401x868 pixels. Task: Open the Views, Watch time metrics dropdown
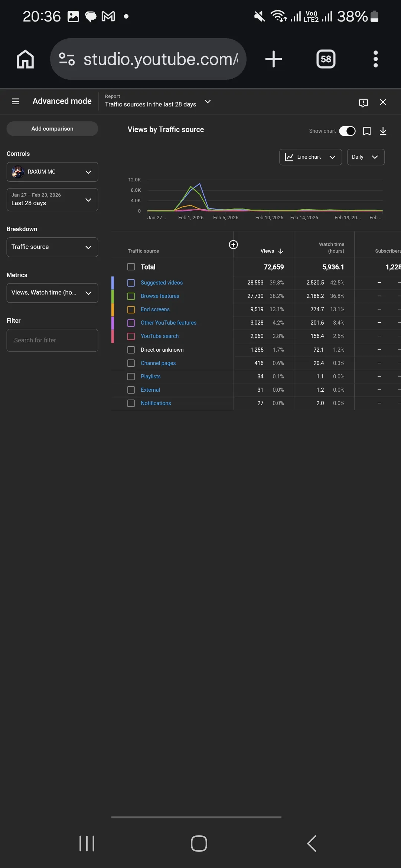click(52, 293)
